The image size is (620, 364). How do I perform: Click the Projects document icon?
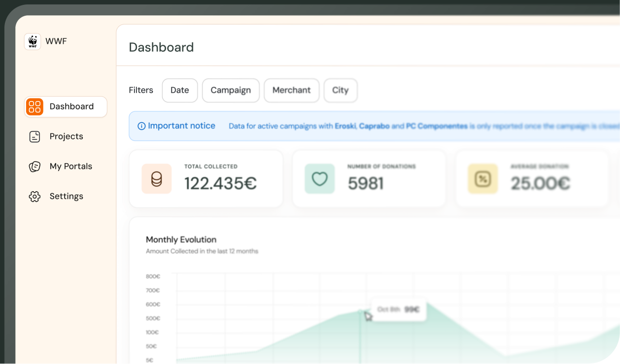(34, 136)
